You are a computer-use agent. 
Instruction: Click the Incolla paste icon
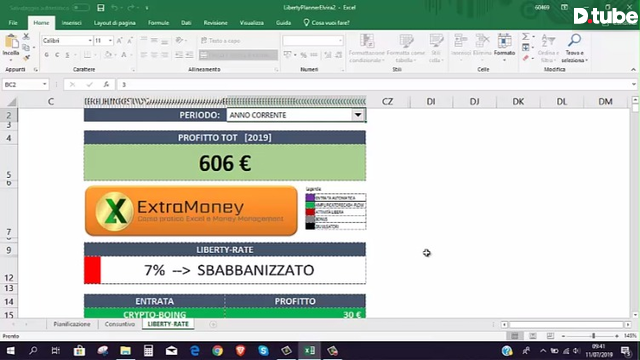point(11,42)
